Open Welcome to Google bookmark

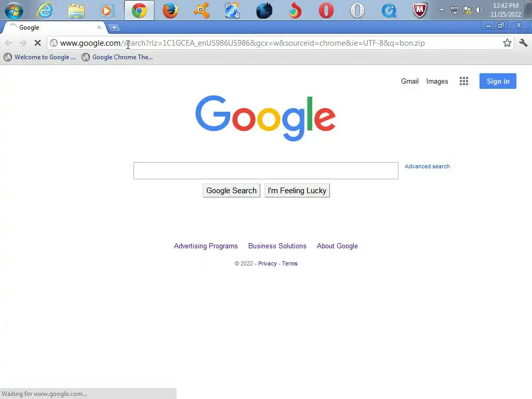(39, 57)
